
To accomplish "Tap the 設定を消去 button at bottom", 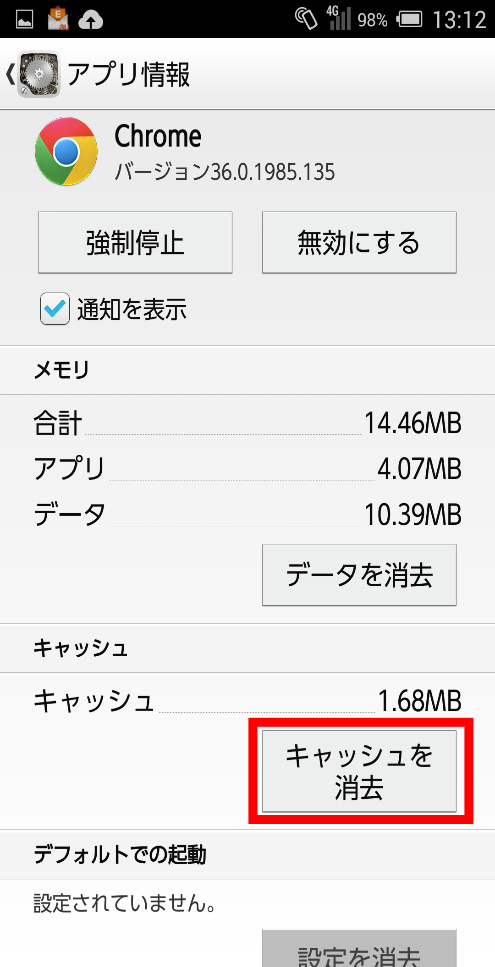I will 359,948.
